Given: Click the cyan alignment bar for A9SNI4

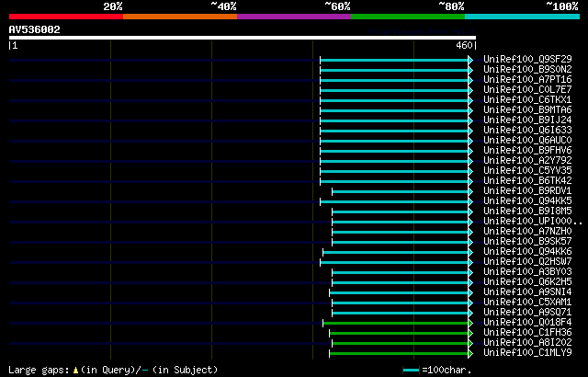Looking at the screenshot, I should [401, 293].
